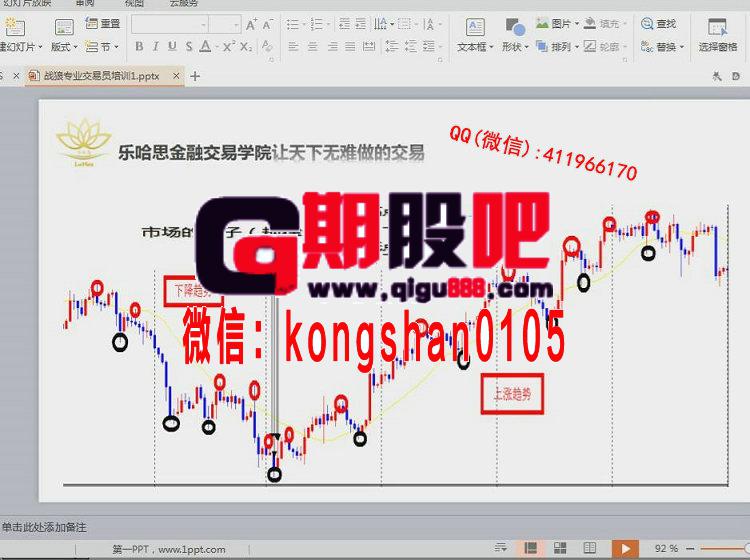Toggle Superscript (X²)
Image resolution: width=750 pixels, height=560 pixels.
click(x=228, y=46)
